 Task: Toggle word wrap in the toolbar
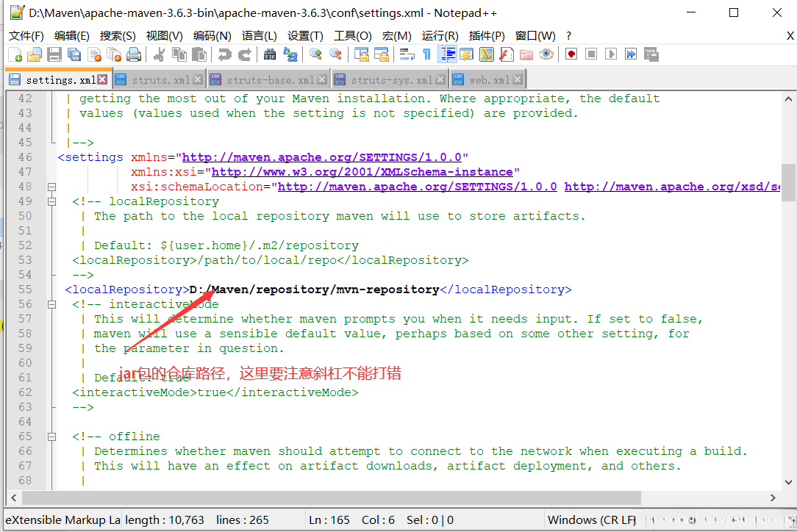tap(407, 54)
